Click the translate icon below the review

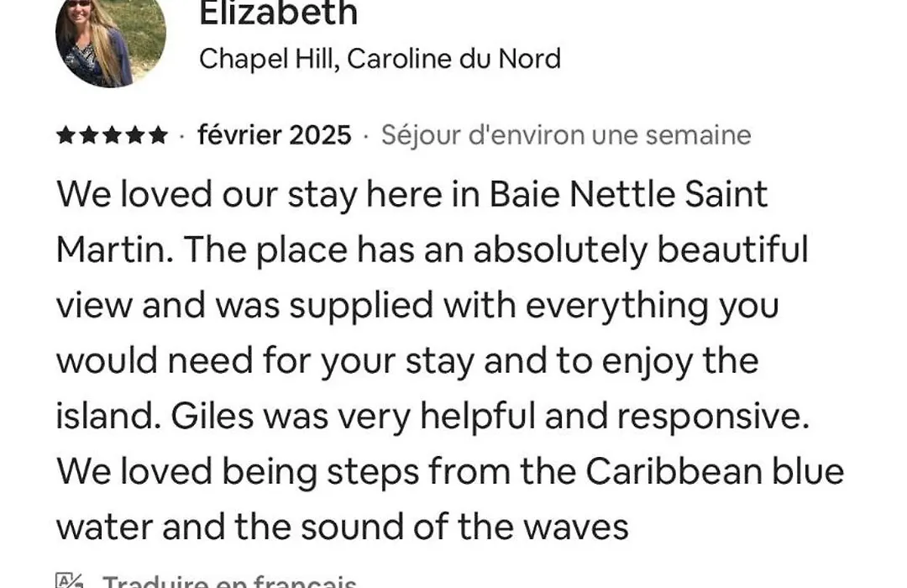tap(70, 581)
